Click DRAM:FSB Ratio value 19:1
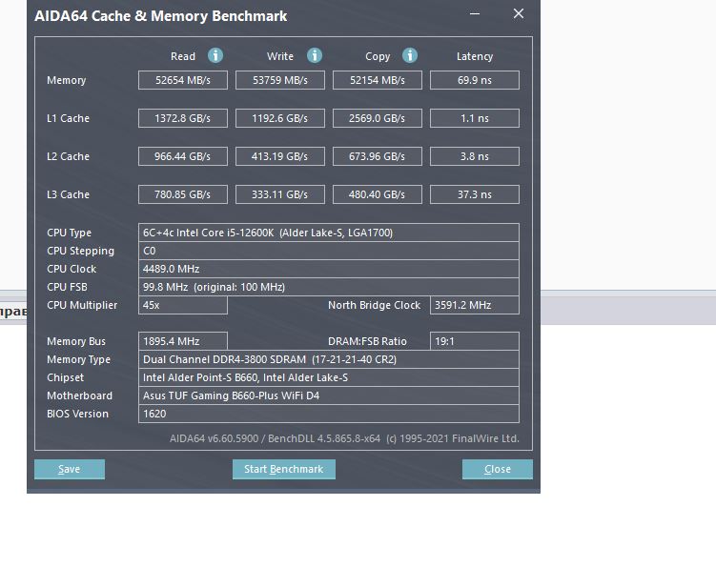The width and height of the screenshot is (716, 588). pos(475,341)
